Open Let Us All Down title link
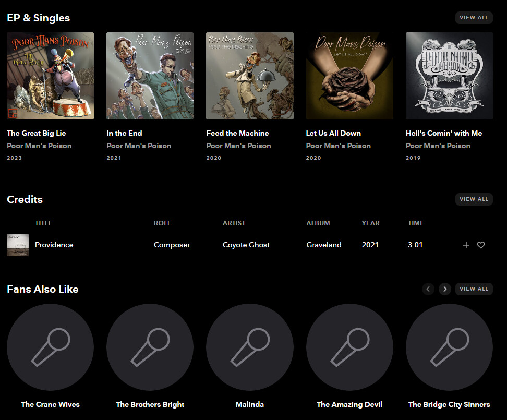 [x=333, y=133]
